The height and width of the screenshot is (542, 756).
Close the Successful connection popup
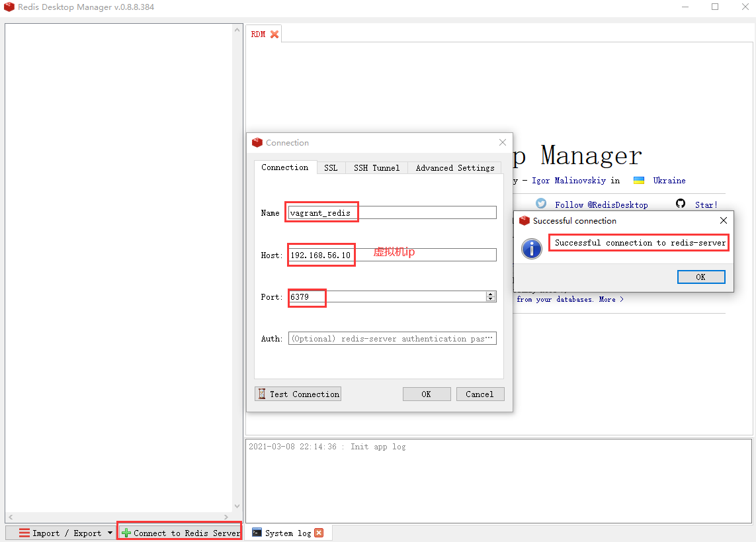click(723, 220)
